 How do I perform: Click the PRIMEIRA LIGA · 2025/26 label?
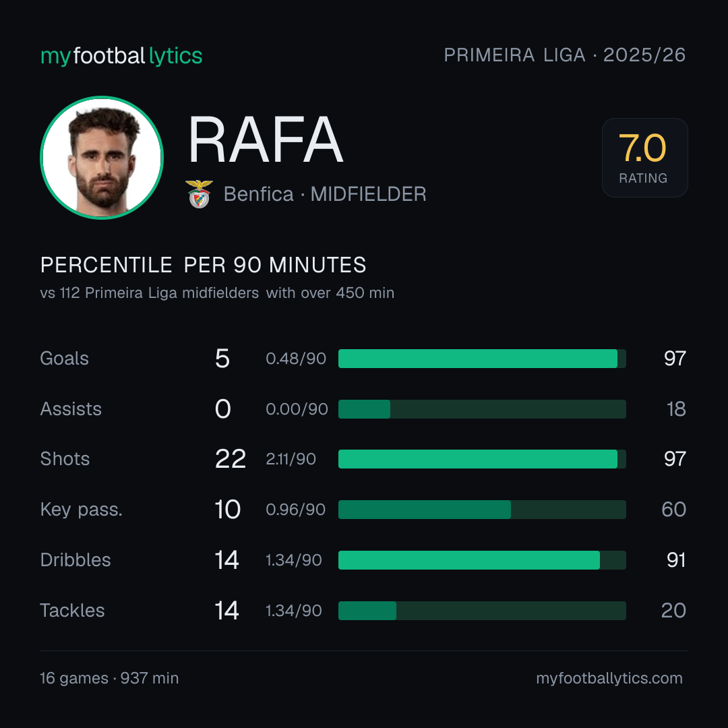point(565,55)
